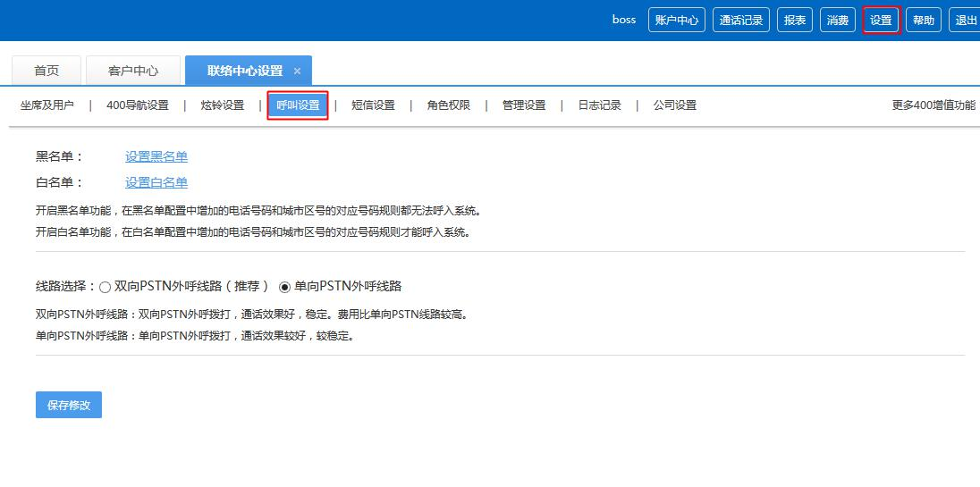Select 双向PSTN外呼线路 radio option
The height and width of the screenshot is (487, 980).
point(106,287)
